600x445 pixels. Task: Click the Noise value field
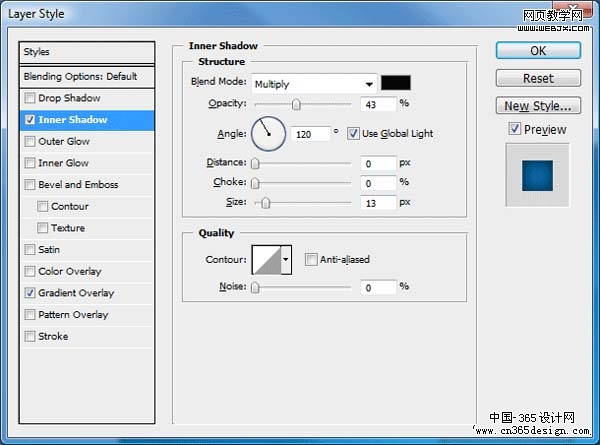point(378,287)
